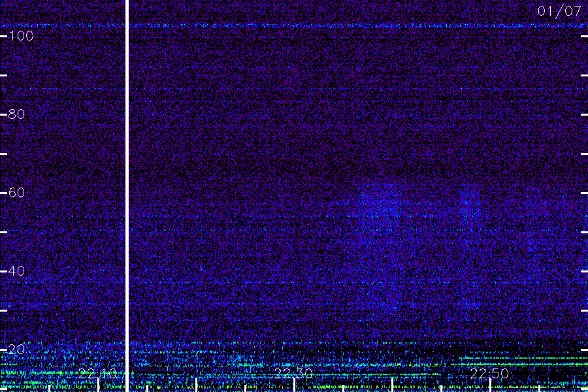This screenshot has height=392, width=588.
Task: Click the 22:50 time label
Action: 489,374
